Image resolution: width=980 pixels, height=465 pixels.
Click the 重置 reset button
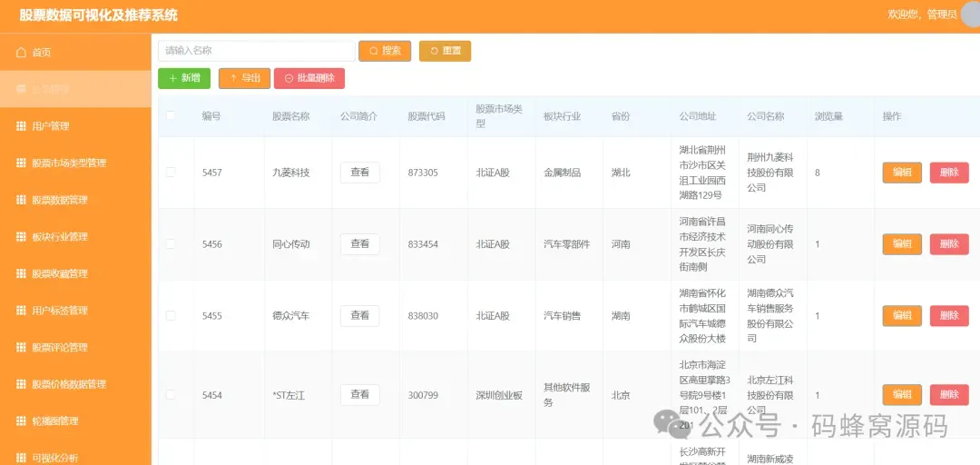445,52
